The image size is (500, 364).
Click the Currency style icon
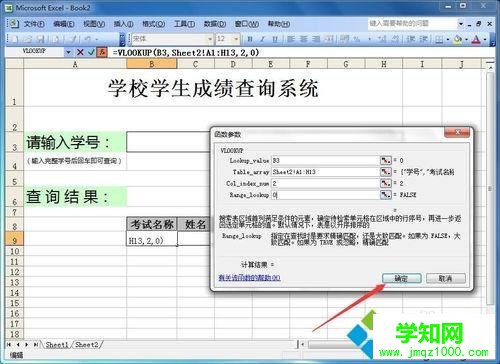(x=345, y=39)
